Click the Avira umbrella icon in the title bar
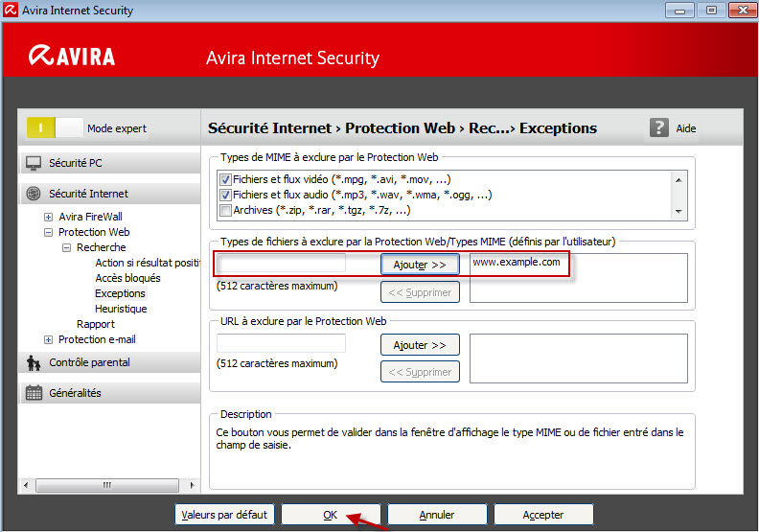The width and height of the screenshot is (759, 532). [x=11, y=10]
